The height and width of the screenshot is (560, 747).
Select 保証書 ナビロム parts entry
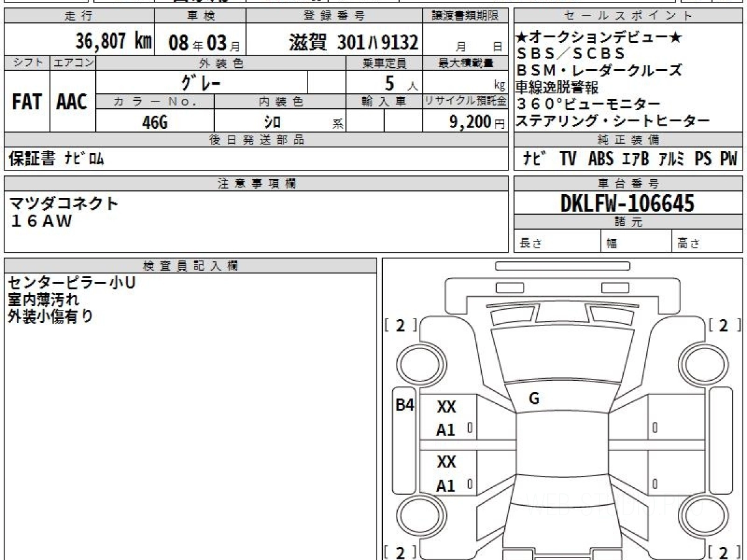pyautogui.click(x=57, y=159)
